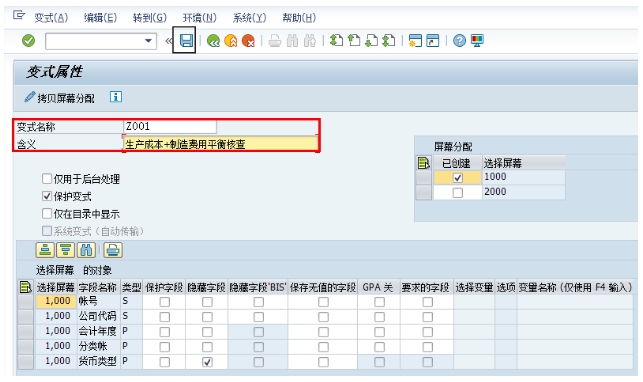Open the window menu icon beside 变式(A)
The image size is (643, 382).
[19, 16]
